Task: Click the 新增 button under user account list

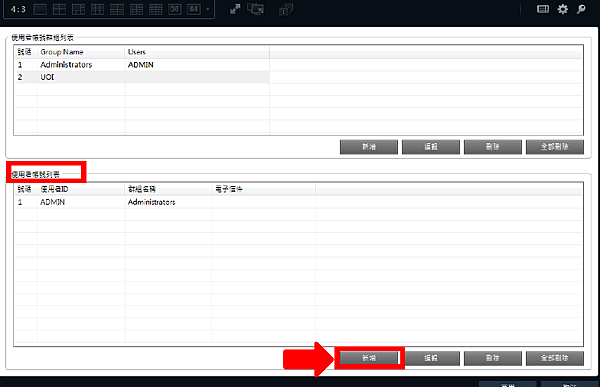Action: pos(369,358)
